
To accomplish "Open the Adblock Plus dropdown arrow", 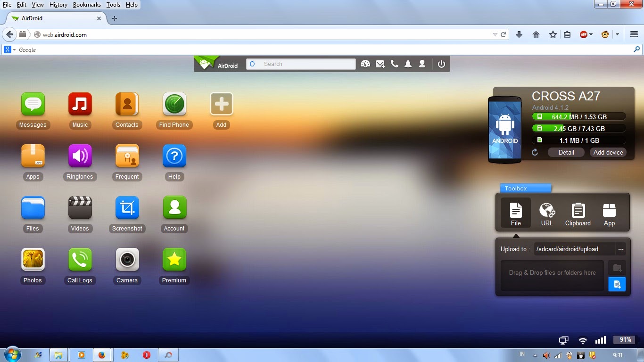I will click(x=591, y=34).
